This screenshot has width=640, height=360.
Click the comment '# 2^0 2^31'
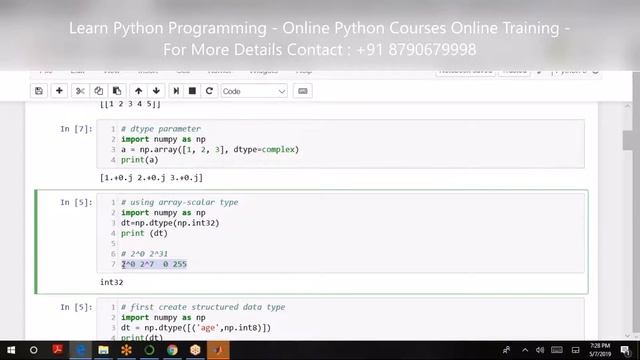(x=144, y=254)
